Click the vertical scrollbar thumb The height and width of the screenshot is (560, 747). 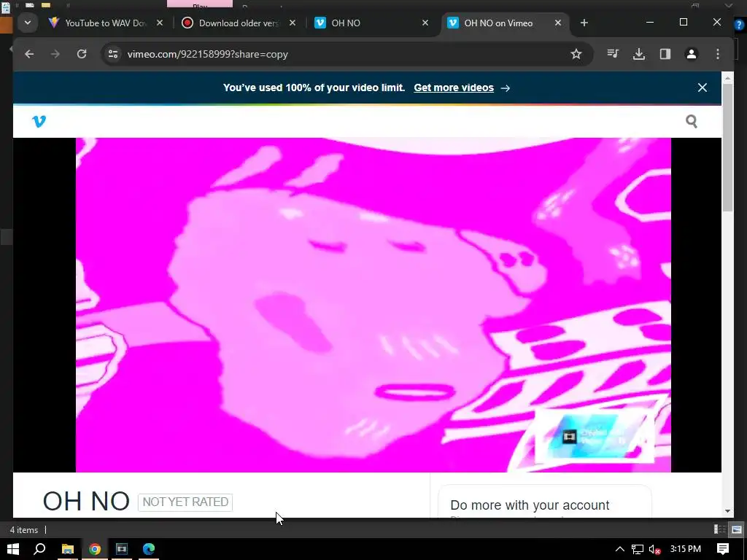(727, 147)
